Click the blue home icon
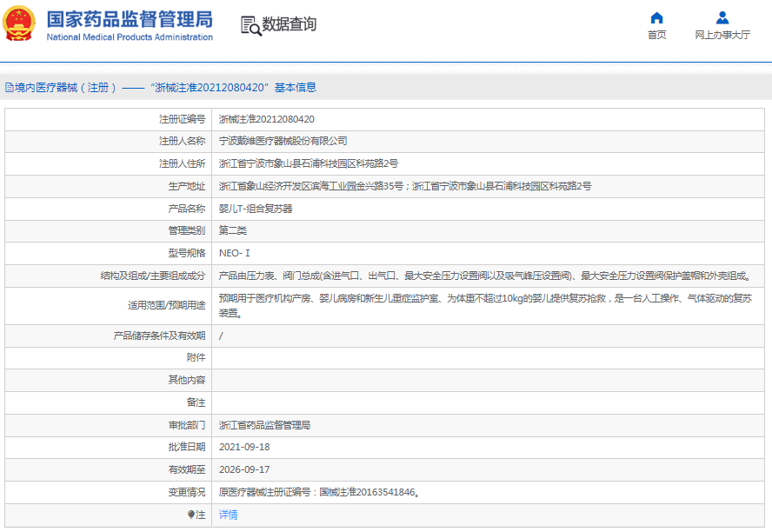 (656, 17)
